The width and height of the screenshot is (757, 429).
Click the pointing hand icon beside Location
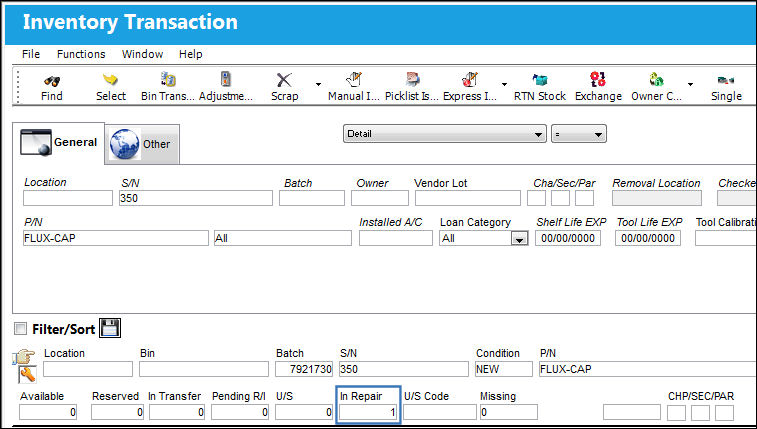tap(24, 357)
